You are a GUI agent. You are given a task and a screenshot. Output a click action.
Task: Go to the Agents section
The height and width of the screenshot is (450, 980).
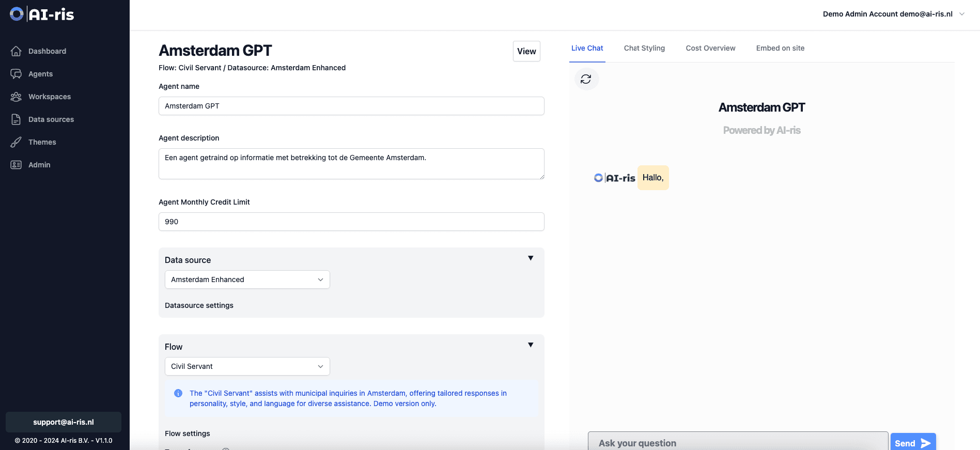40,74
